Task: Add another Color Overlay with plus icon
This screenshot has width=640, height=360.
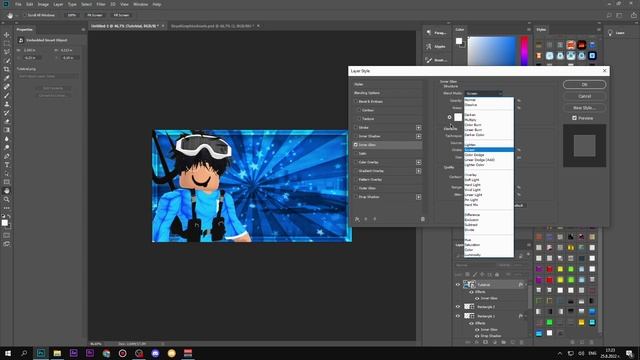Action: (x=418, y=162)
